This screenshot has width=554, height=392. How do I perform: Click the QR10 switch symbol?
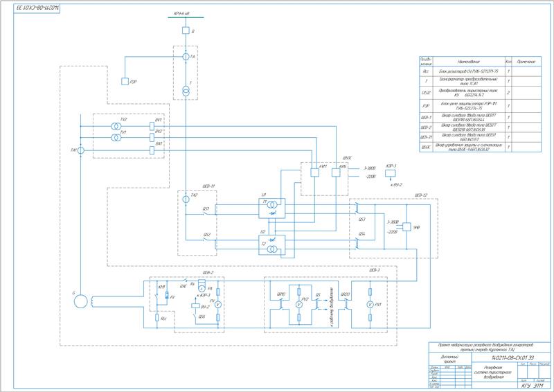click(281, 304)
